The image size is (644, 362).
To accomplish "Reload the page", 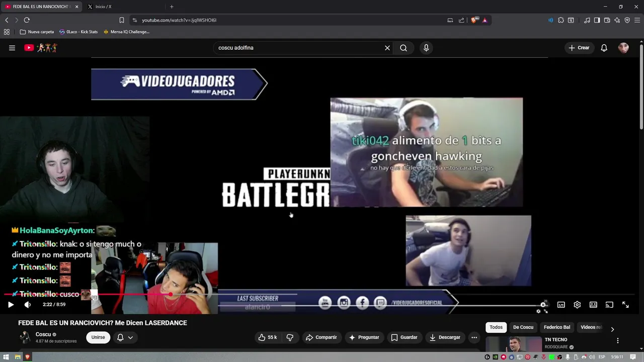I will 27,20.
